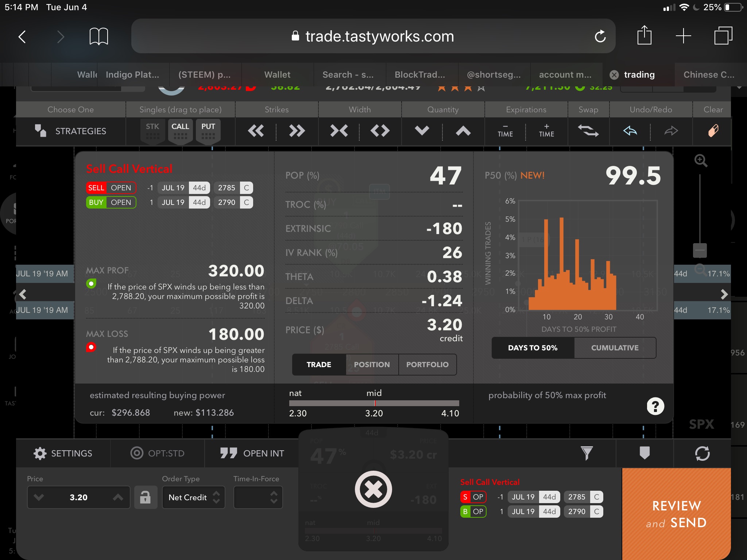
Task: Narrow spread width with inward arrows icon
Action: 339,131
